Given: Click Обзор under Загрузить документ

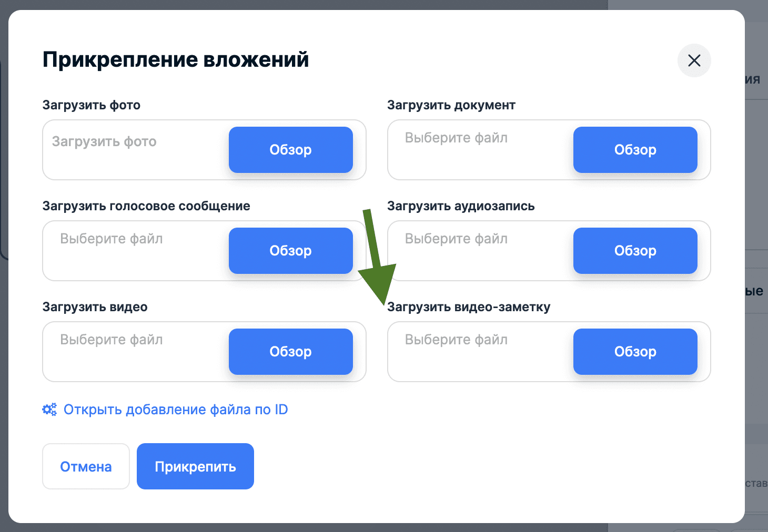Looking at the screenshot, I should point(635,150).
